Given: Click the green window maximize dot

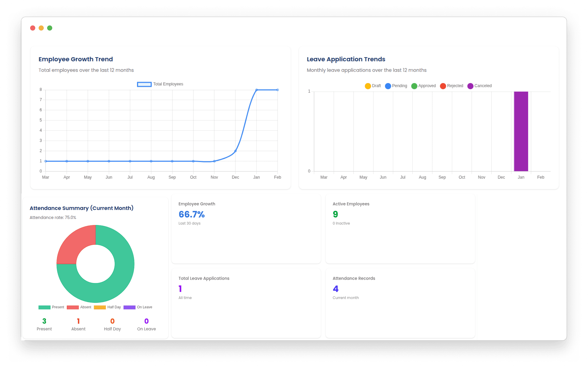Looking at the screenshot, I should click(50, 28).
